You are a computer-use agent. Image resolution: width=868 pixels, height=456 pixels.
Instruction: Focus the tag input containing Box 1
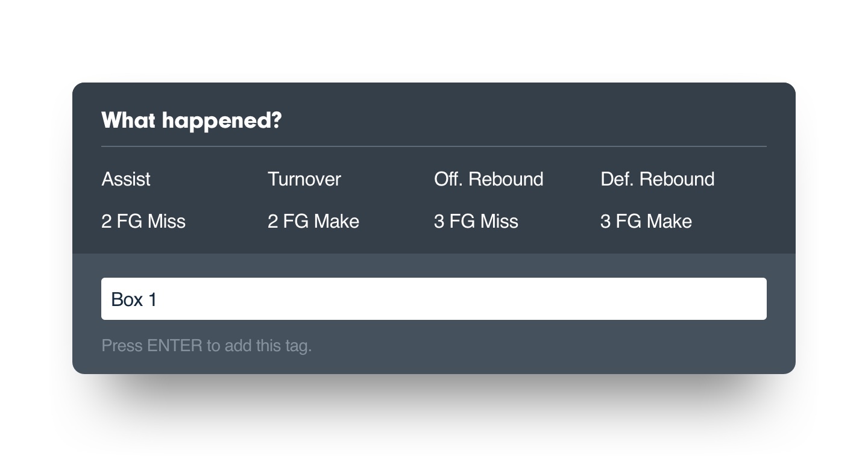point(433,299)
